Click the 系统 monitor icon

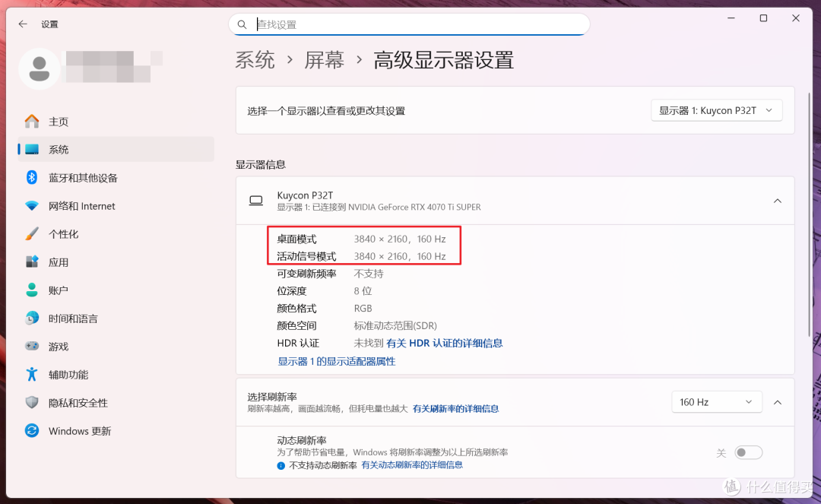tap(32, 150)
